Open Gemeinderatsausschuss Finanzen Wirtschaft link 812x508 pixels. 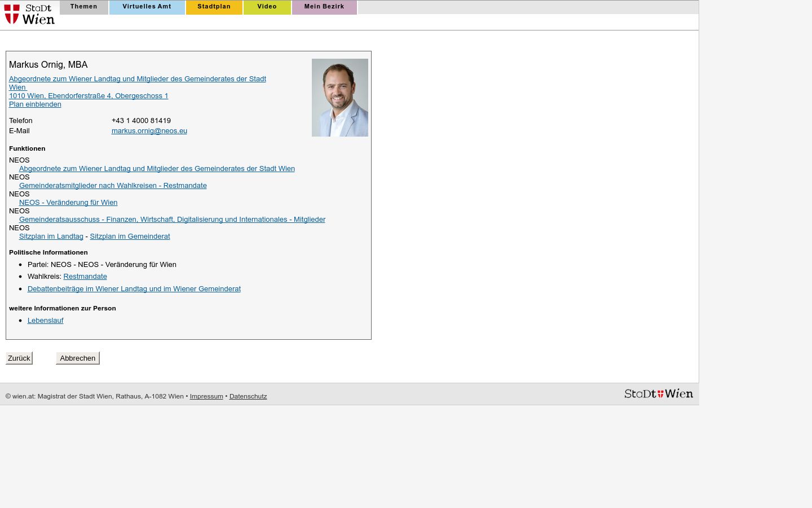tap(172, 220)
